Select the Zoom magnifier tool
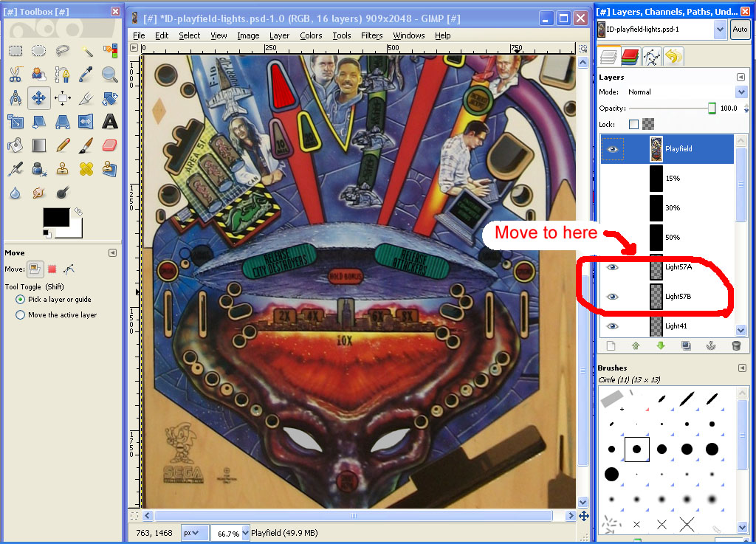The image size is (756, 544). pyautogui.click(x=109, y=74)
